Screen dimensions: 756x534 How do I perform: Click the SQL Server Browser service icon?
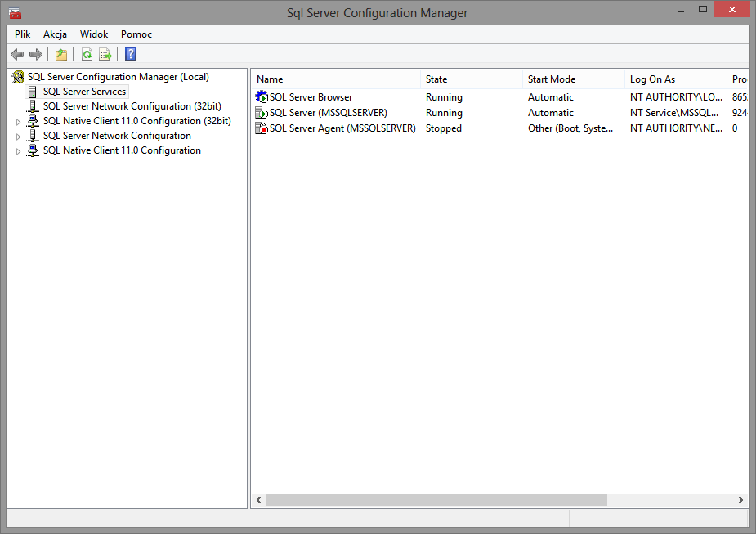[262, 97]
